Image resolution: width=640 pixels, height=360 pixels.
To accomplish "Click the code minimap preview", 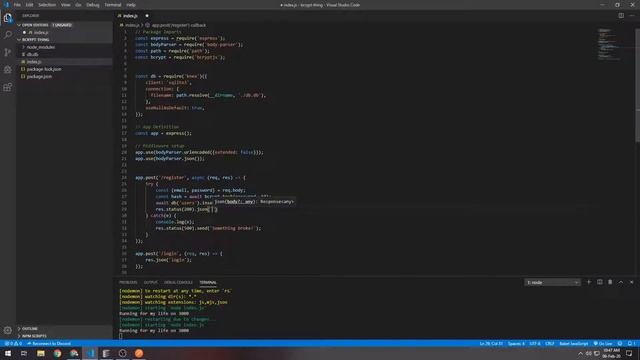I will (610, 45).
